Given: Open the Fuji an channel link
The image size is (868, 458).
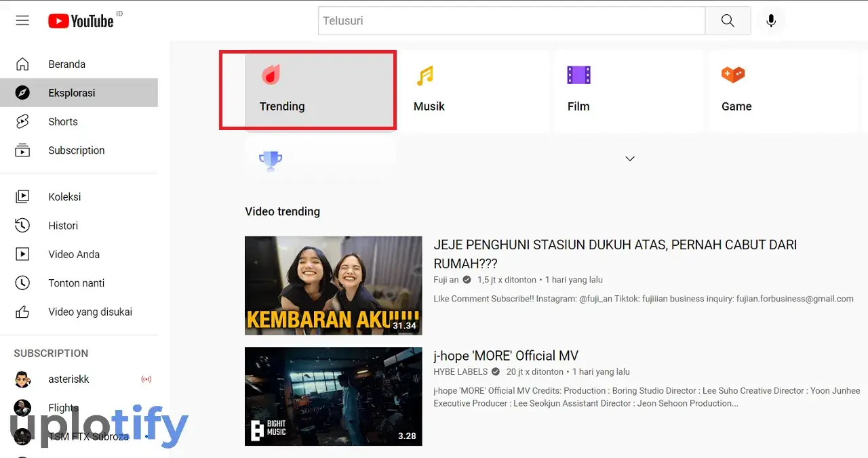Looking at the screenshot, I should coord(446,280).
